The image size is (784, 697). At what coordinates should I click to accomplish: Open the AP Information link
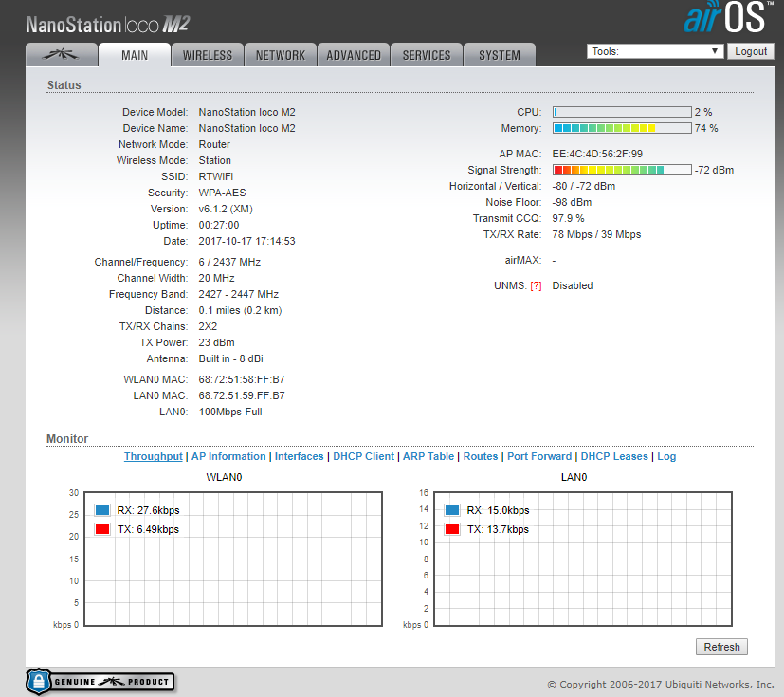pos(228,456)
